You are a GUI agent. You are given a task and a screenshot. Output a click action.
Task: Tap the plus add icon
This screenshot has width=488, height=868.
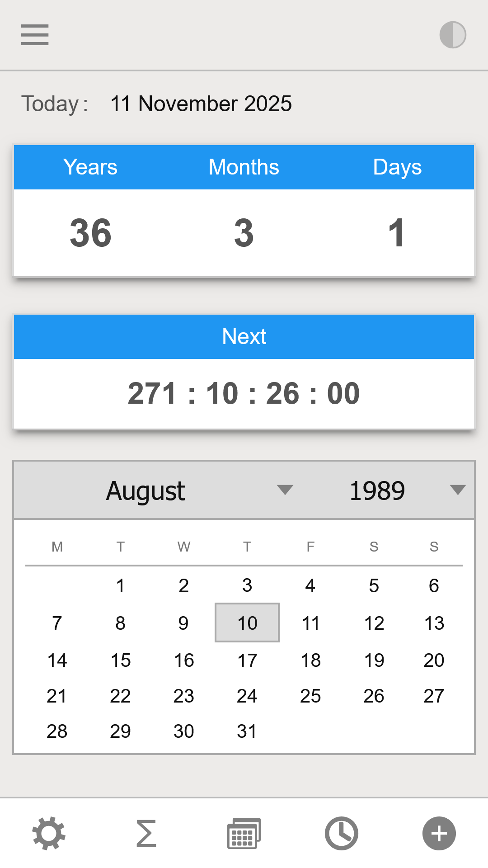coord(439,833)
